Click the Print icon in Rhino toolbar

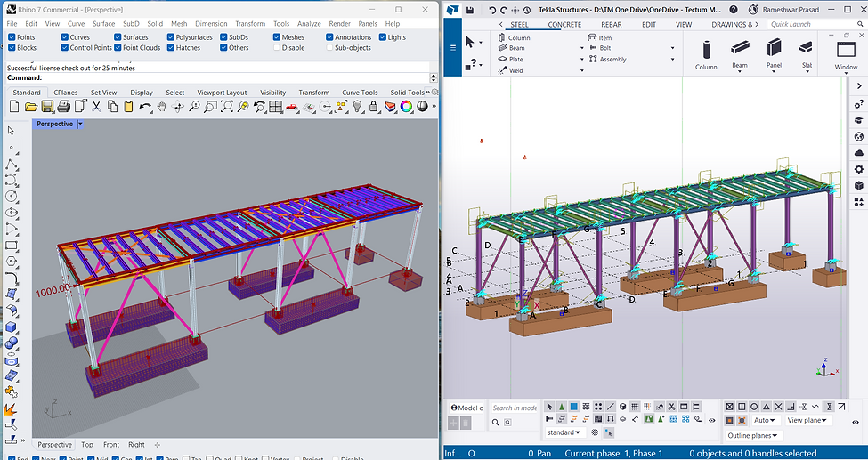(x=64, y=106)
